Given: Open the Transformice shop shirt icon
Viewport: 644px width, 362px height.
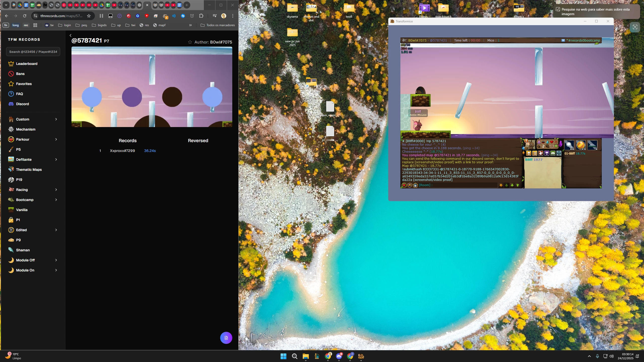Looking at the screenshot, I should (x=541, y=153).
